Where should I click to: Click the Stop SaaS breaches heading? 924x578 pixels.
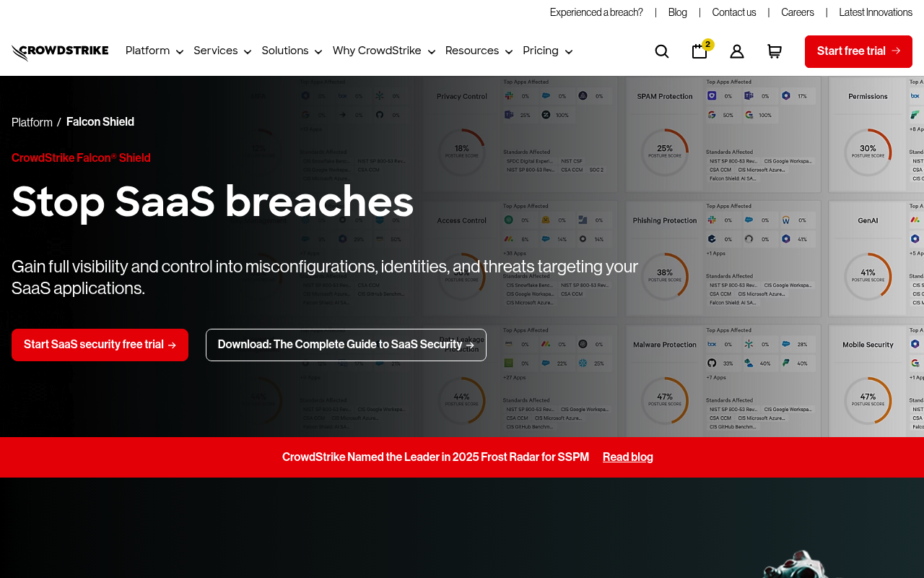[213, 202]
